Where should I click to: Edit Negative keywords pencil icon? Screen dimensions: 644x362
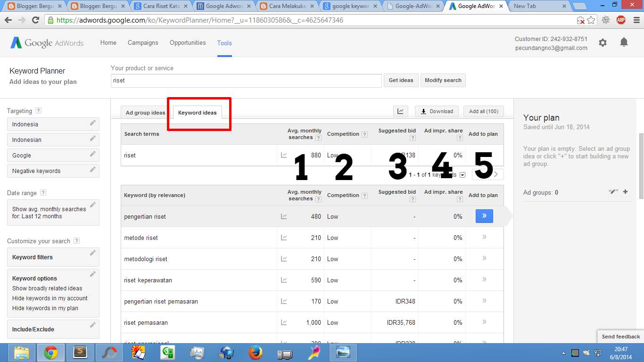(x=93, y=170)
